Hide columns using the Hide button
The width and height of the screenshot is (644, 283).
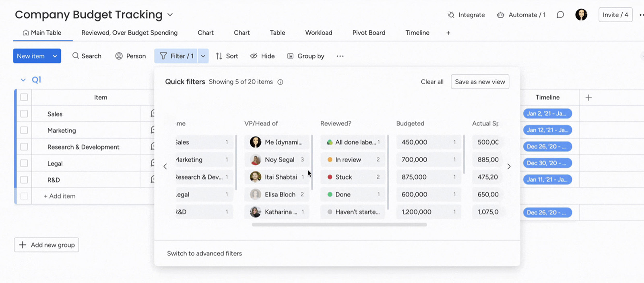pos(262,56)
